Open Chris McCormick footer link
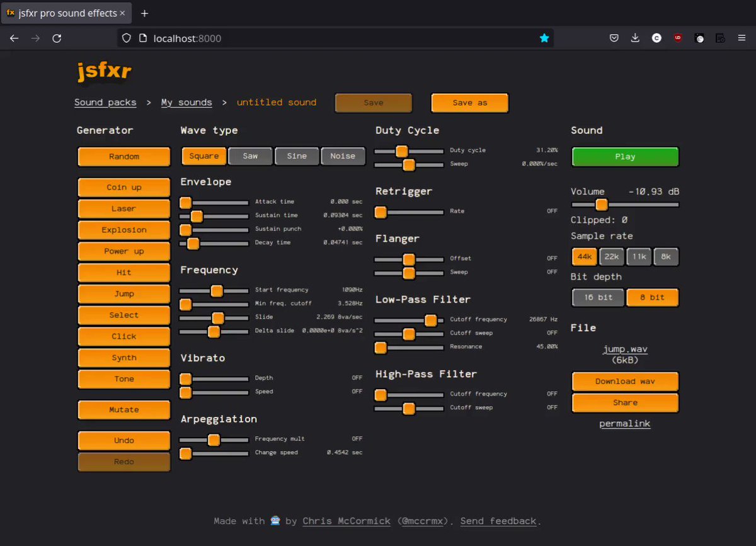756x546 pixels. (x=346, y=521)
